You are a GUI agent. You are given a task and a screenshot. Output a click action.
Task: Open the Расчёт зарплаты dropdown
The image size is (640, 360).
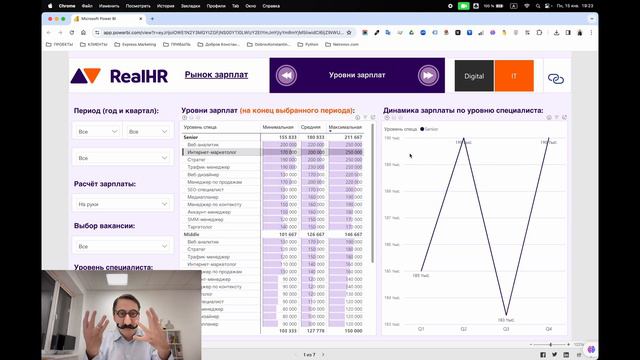click(x=123, y=204)
